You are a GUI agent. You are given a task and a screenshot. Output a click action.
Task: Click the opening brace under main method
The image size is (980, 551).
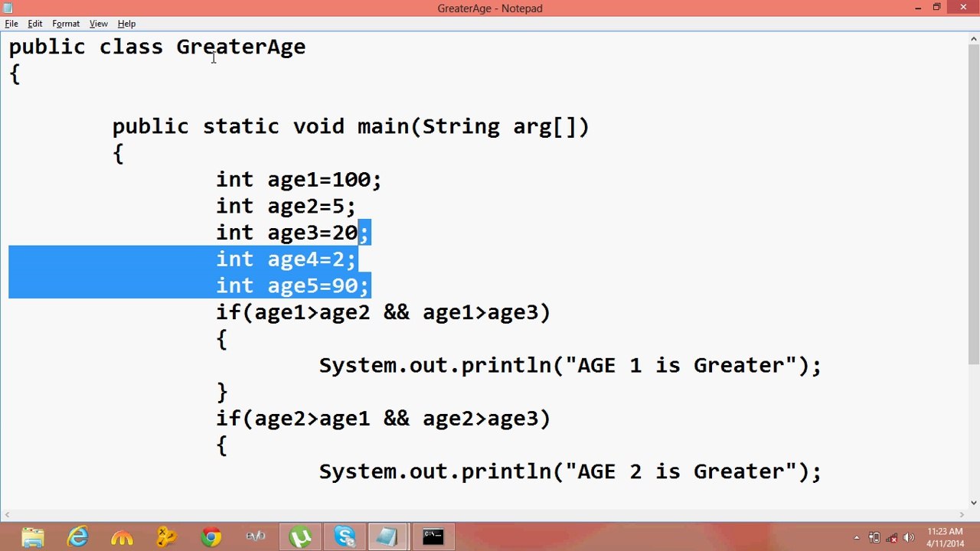coord(118,154)
